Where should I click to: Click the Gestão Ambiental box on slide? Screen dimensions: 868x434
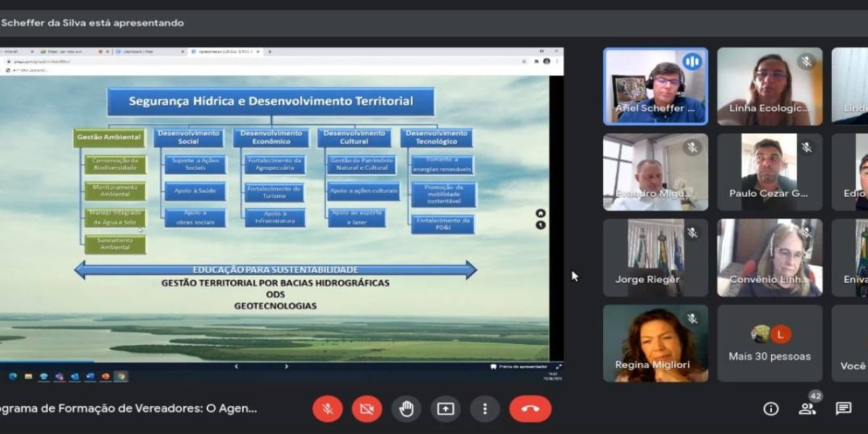pyautogui.click(x=109, y=137)
